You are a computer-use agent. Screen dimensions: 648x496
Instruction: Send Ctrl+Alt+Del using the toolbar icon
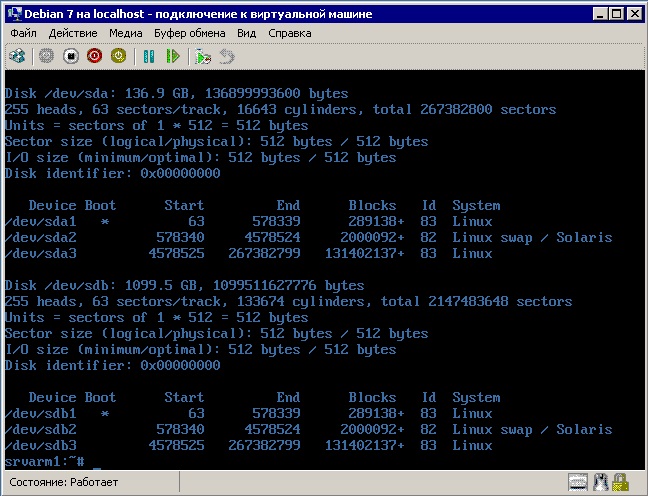(17, 56)
